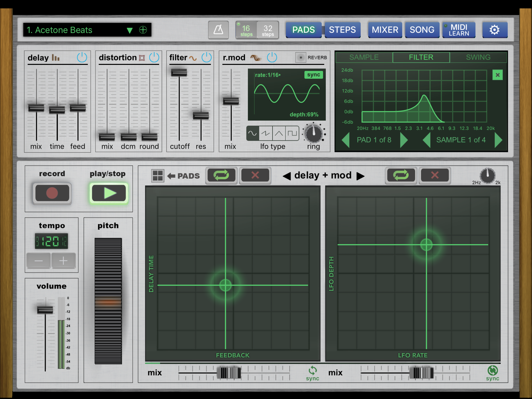Click the four-square pads grid icon
This screenshot has width=532, height=399.
158,175
